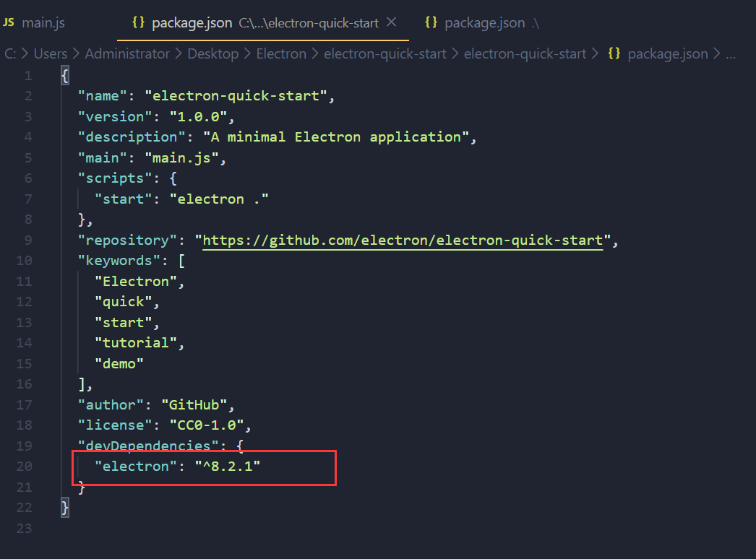This screenshot has height=559, width=756.
Task: Click the "keywords" key
Action: tap(119, 261)
